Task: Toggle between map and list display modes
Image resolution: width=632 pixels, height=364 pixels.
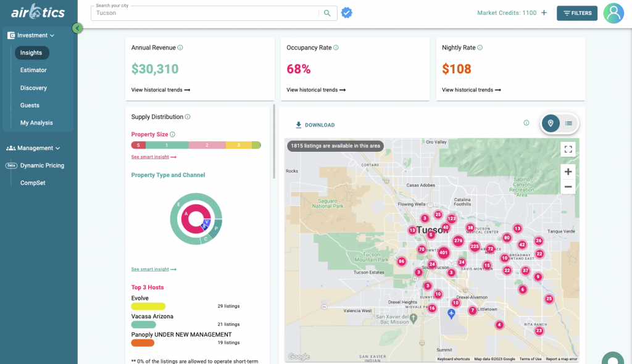Action: [559, 123]
